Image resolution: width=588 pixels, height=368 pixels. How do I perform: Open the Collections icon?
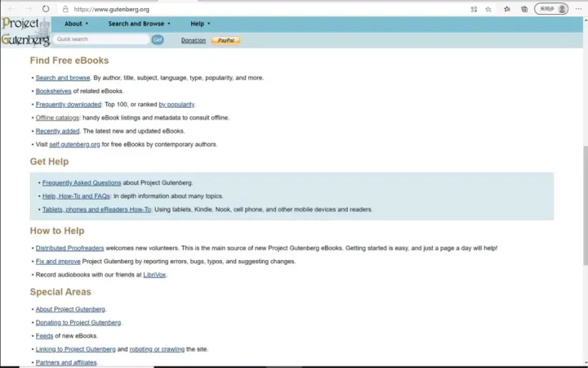(x=524, y=9)
